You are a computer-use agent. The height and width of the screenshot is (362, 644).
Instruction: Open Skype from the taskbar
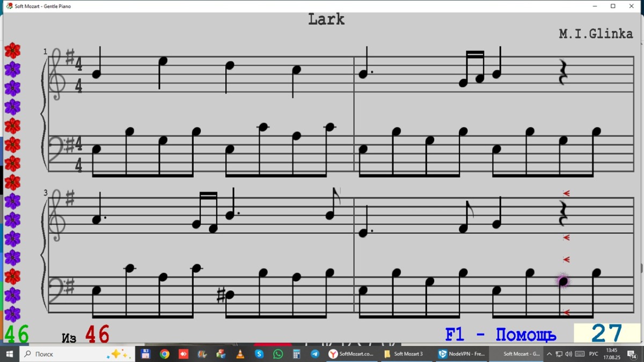point(259,354)
